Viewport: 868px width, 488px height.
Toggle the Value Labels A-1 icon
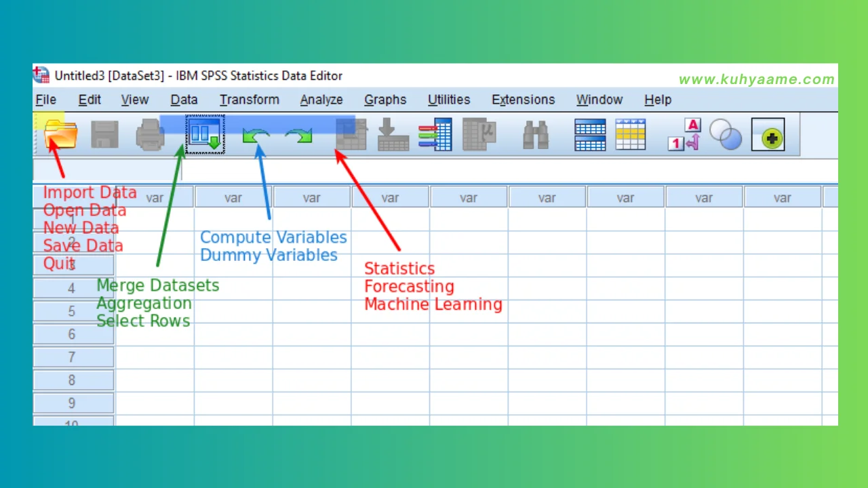(x=684, y=134)
